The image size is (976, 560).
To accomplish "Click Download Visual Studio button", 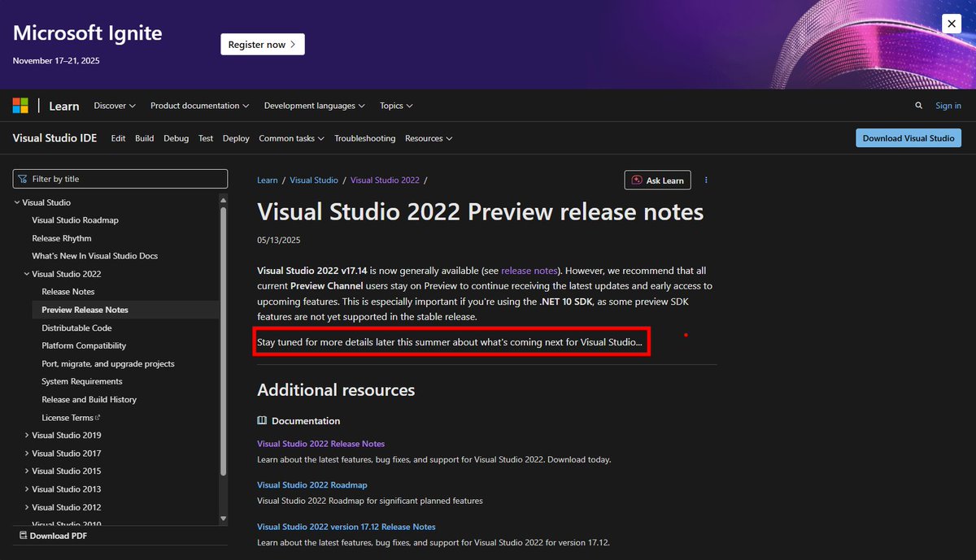I will (x=908, y=138).
